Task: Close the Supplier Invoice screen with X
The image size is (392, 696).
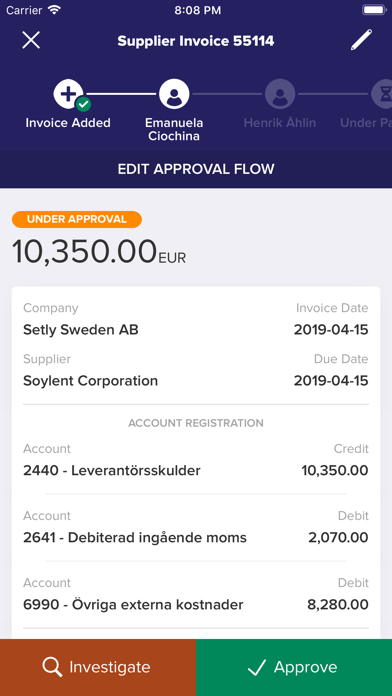Action: click(x=31, y=40)
